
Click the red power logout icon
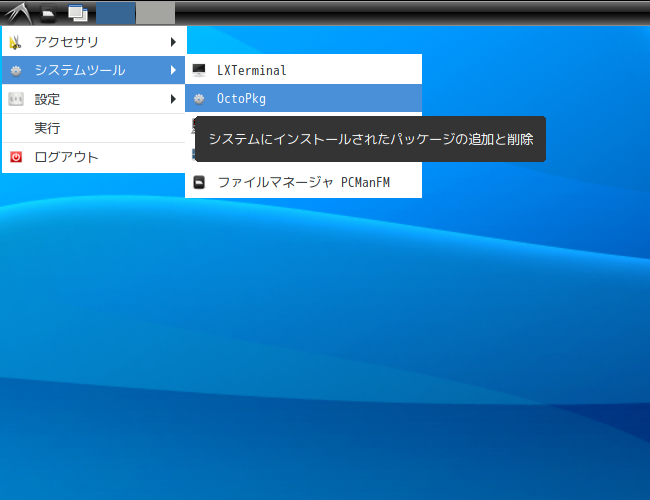pyautogui.click(x=16, y=157)
